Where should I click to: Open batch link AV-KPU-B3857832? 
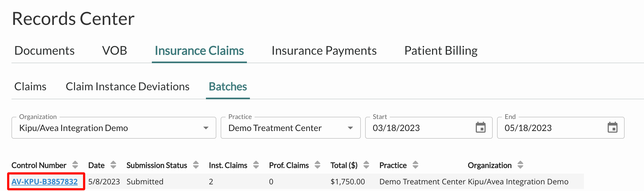point(45,182)
